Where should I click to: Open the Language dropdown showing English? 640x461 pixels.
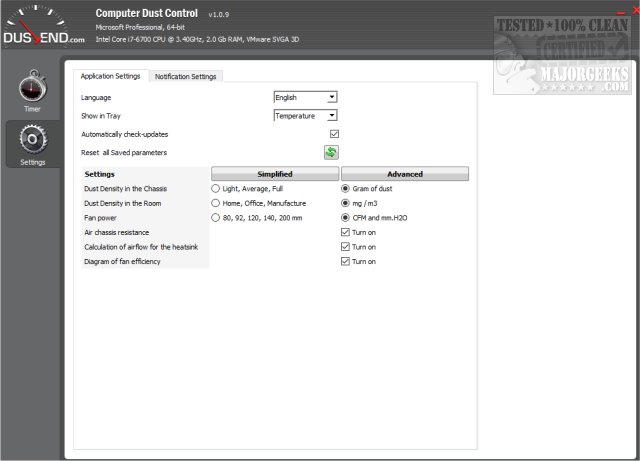coord(305,97)
